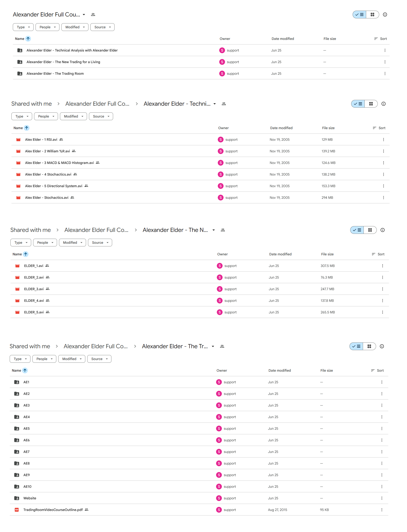Toggle grid view in The Tr... folder section
The image size is (407, 532).
[x=369, y=346]
